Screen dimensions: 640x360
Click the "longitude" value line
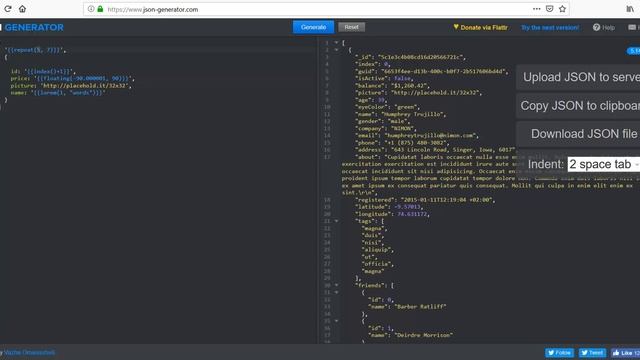(x=392, y=214)
